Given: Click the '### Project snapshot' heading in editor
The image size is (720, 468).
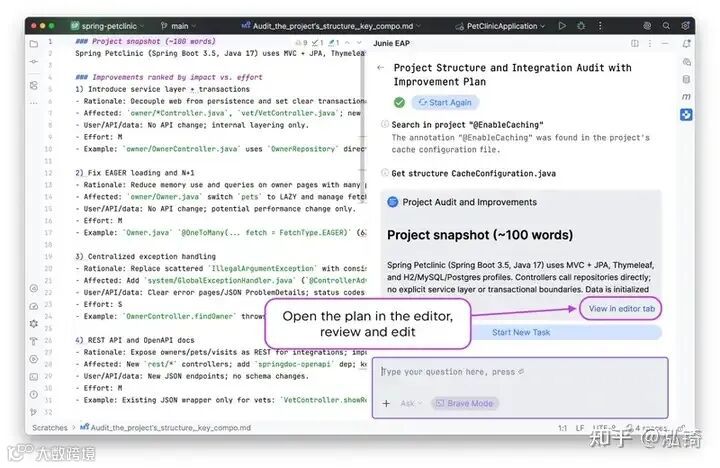Looking at the screenshot, I should click(145, 41).
